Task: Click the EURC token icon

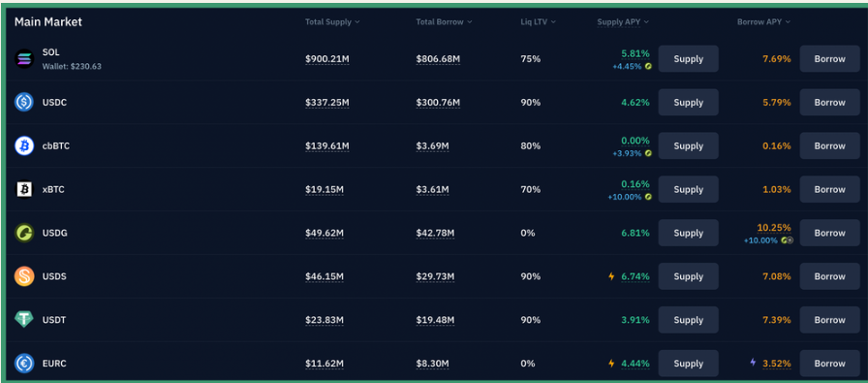Action: (x=24, y=363)
